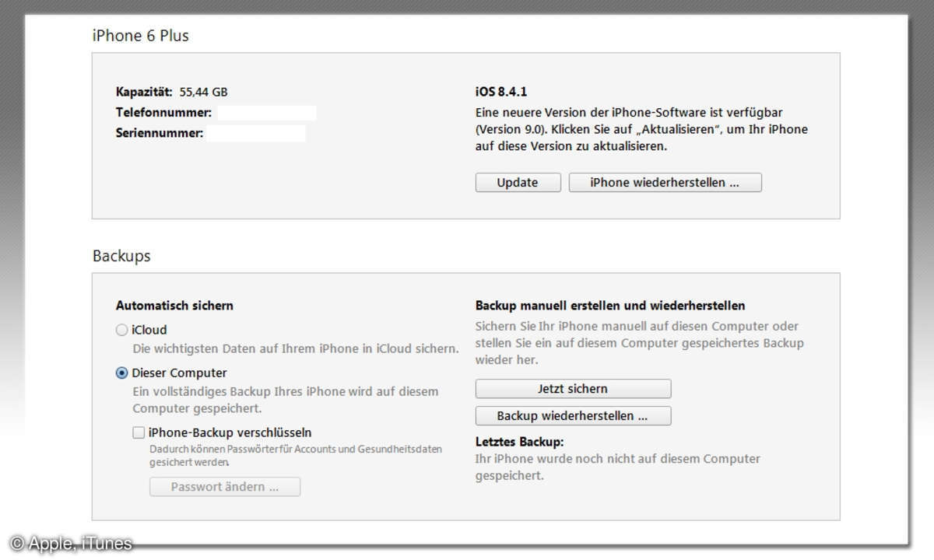Click the software update notice about Version 9.0
934x560 pixels.
(641, 129)
